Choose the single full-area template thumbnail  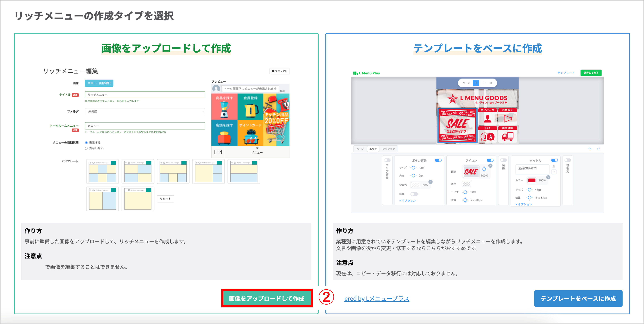pyautogui.click(x=138, y=199)
